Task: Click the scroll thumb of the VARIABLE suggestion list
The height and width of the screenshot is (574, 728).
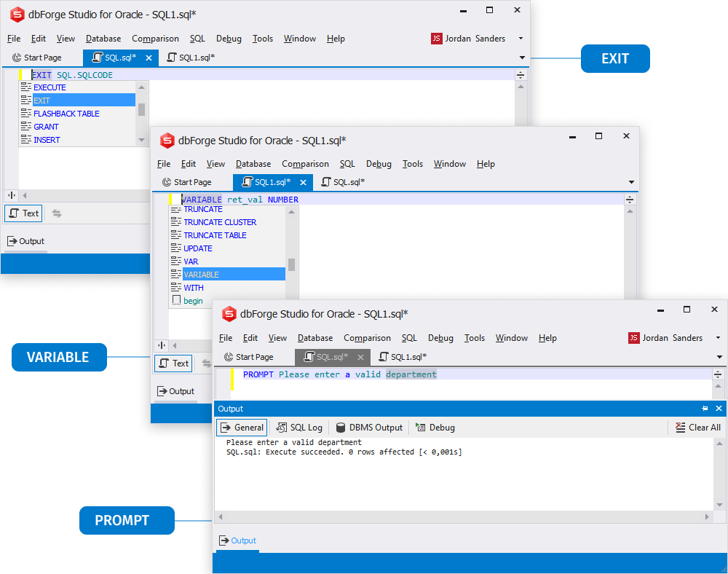Action: click(x=292, y=264)
